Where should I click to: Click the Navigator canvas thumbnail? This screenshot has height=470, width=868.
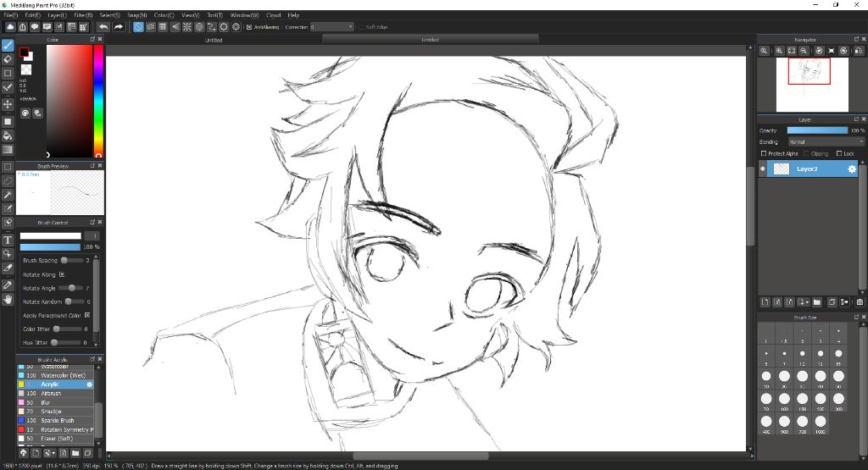[x=812, y=85]
